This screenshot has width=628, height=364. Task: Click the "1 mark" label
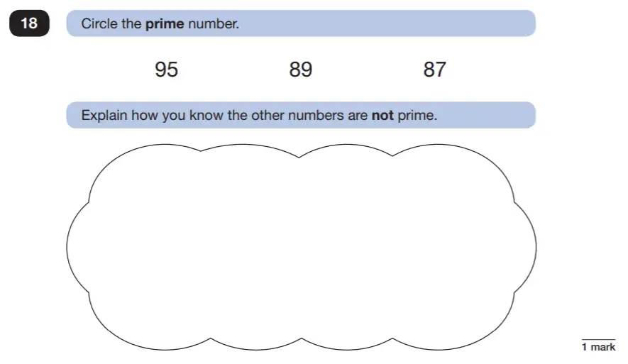598,347
